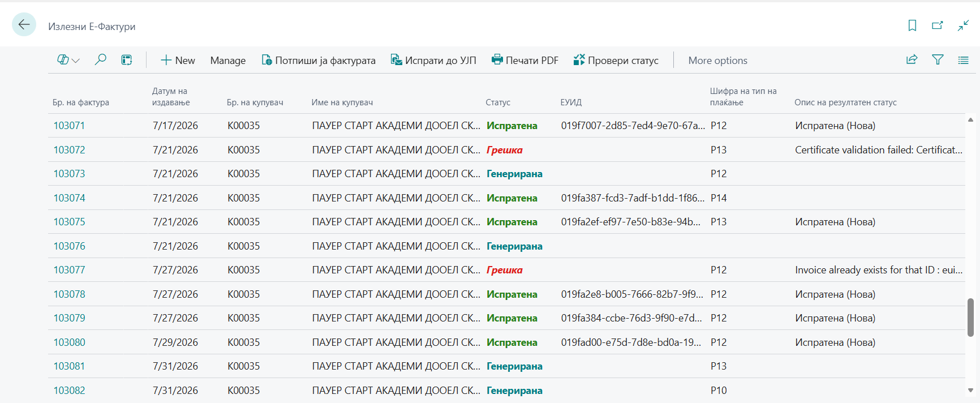Screen dimensions: 980x403
Task: Click Провери статус action
Action: [616, 61]
